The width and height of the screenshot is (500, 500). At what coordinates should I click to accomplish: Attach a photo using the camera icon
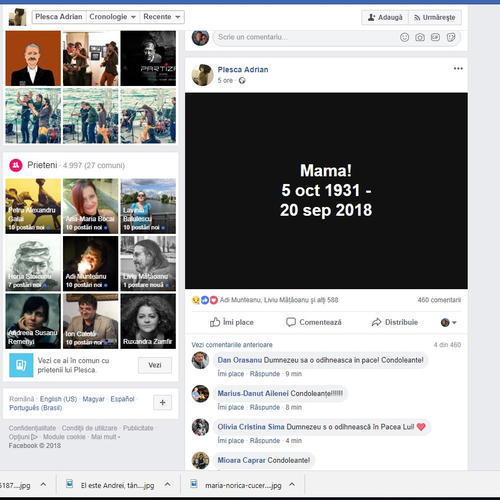pos(420,37)
